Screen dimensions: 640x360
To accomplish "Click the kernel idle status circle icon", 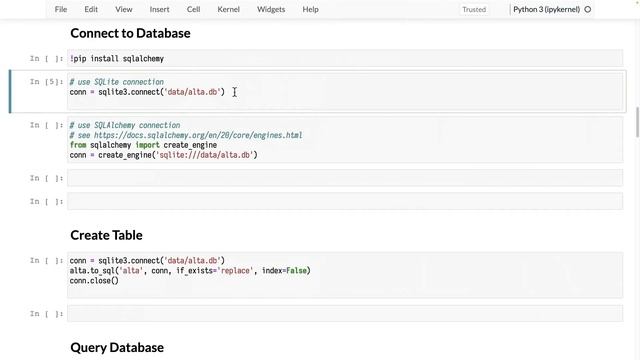I will point(588,9).
